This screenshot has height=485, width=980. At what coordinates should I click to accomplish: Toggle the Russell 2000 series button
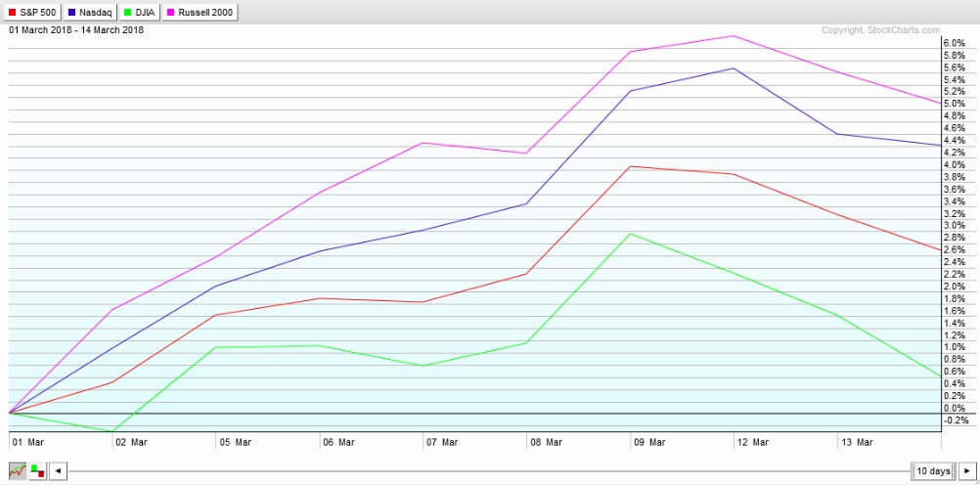coord(200,12)
